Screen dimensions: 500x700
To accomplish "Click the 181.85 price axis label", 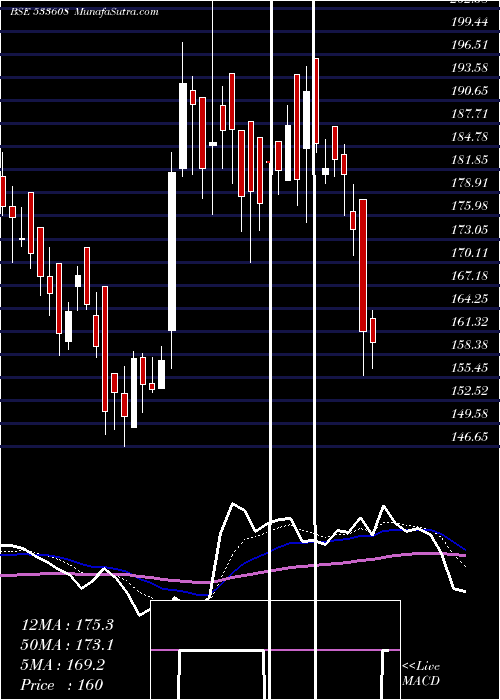I will click(469, 160).
